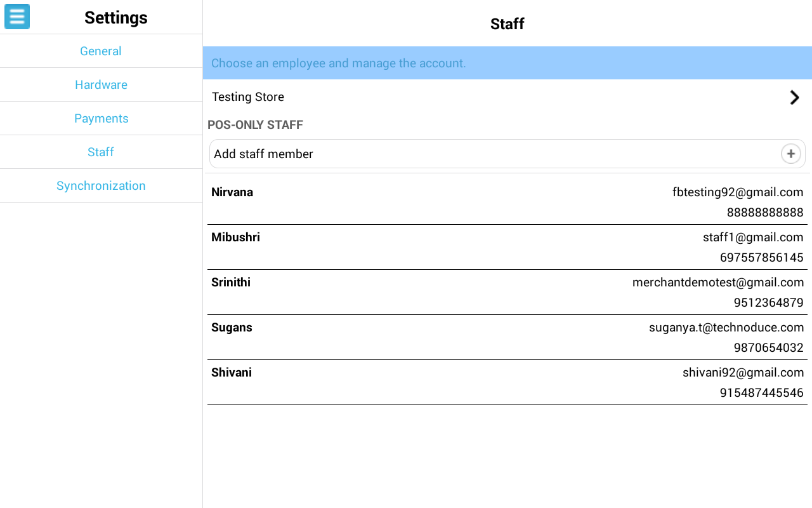Open Synchronization settings
This screenshot has width=812, height=508.
tap(101, 185)
